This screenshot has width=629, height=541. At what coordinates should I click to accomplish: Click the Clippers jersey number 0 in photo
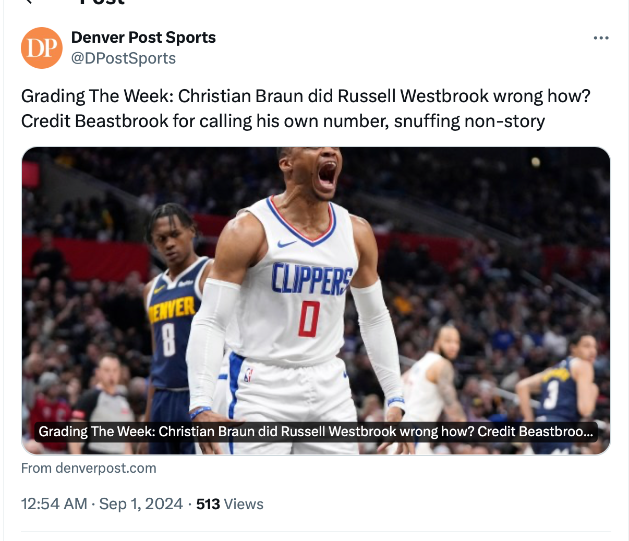tap(308, 318)
